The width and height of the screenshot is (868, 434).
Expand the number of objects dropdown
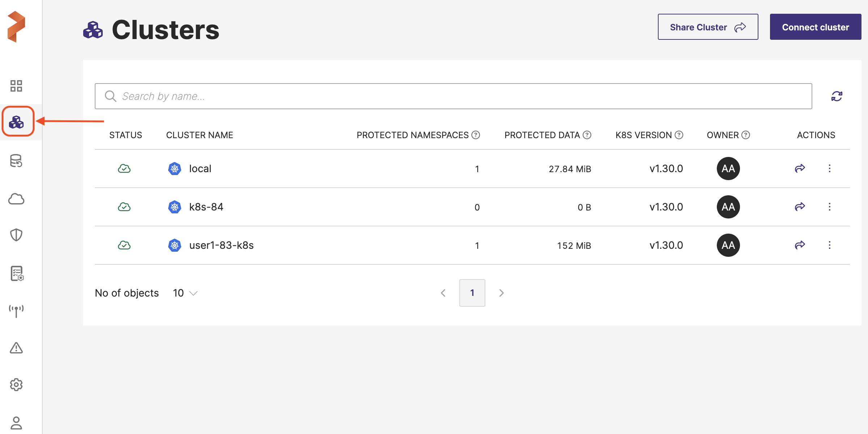tap(185, 293)
